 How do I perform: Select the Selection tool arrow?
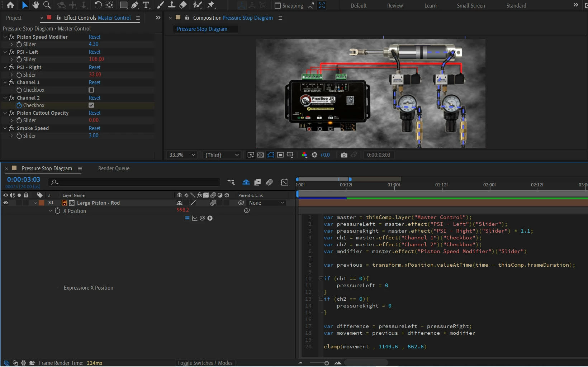point(24,5)
